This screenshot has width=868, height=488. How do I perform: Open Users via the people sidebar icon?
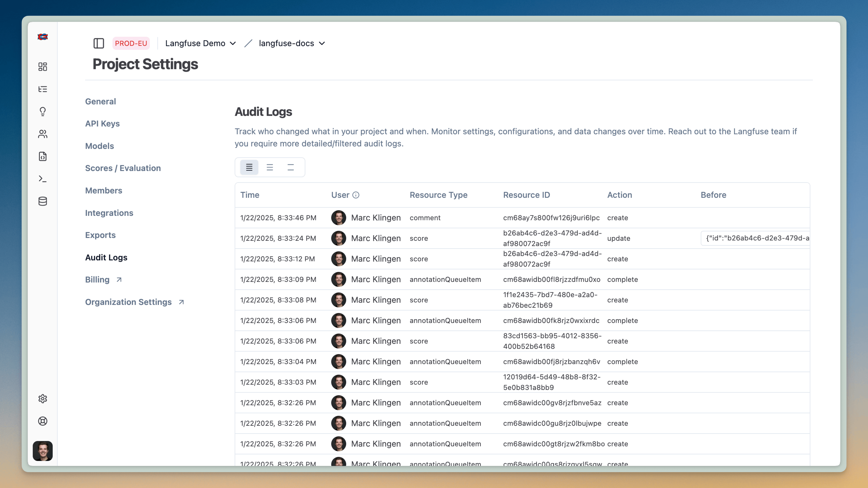click(42, 134)
